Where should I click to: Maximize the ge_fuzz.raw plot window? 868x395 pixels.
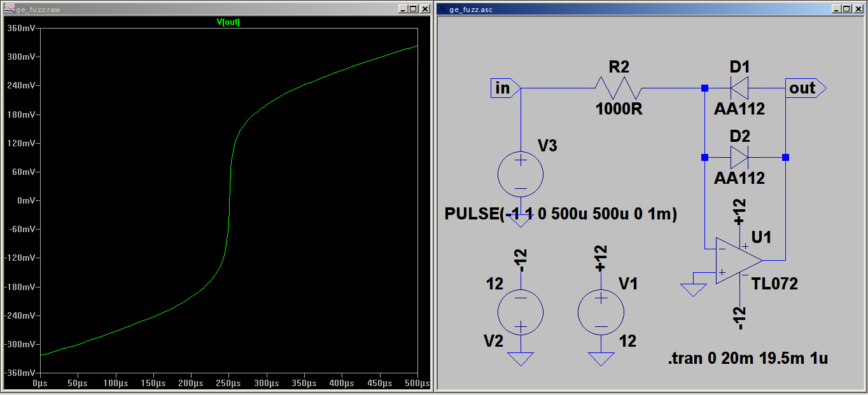413,9
